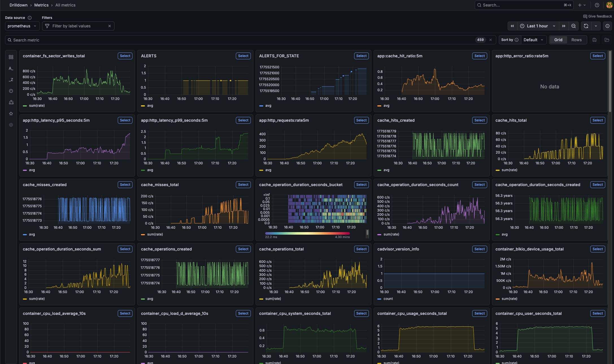
Task: Navigate to Metrics breadcrumb
Action: pyautogui.click(x=41, y=5)
